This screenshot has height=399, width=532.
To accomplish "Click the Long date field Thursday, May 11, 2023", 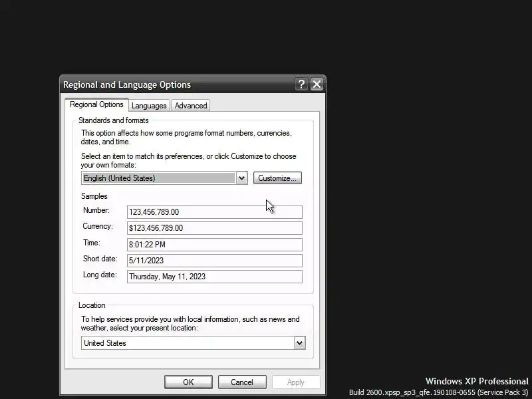I will click(214, 277).
